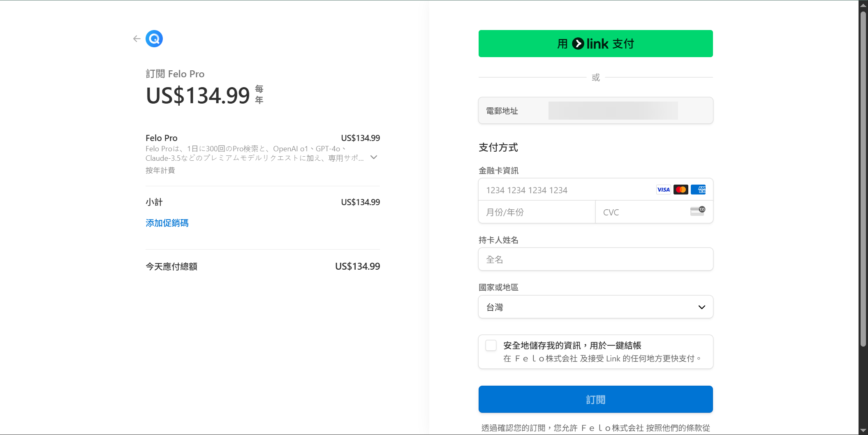This screenshot has height=435, width=868.
Task: Click the 月份/年份 expiry date field
Action: click(x=537, y=212)
